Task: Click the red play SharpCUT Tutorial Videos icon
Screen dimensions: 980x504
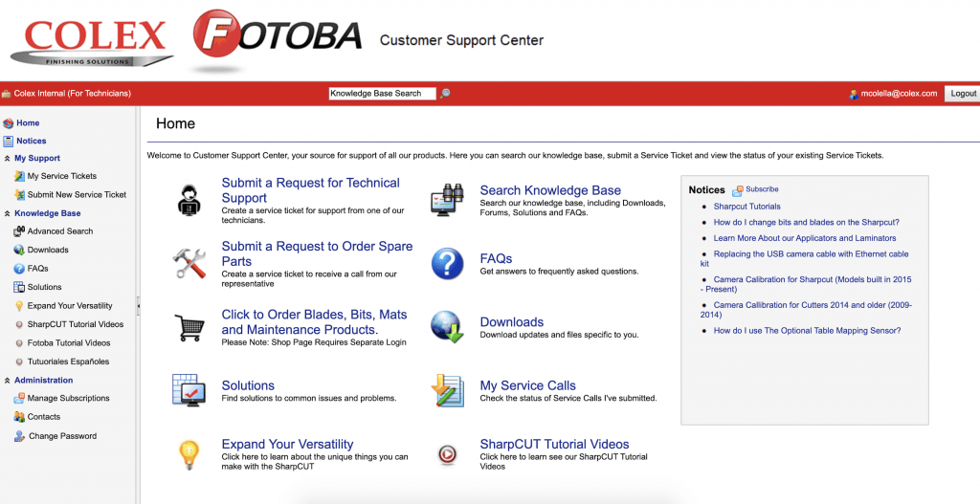Action: coord(447,454)
